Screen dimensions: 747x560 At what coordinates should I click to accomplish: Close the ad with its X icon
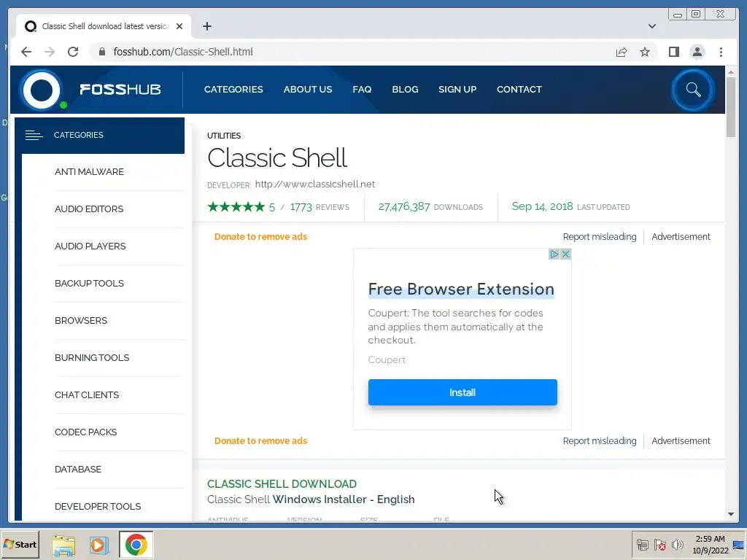[565, 254]
